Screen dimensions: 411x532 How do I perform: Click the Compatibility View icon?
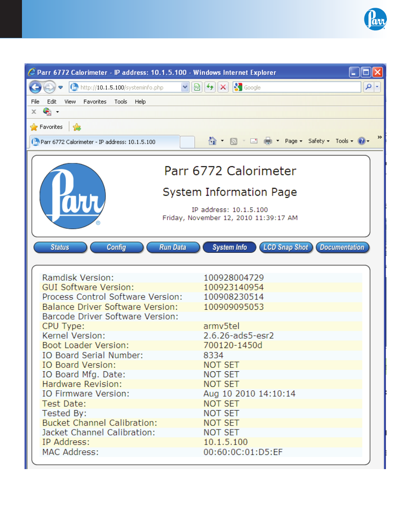coord(197,87)
